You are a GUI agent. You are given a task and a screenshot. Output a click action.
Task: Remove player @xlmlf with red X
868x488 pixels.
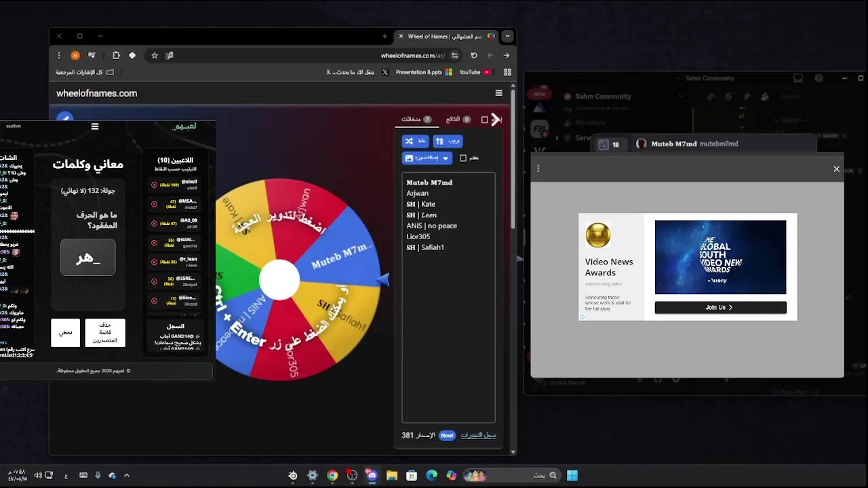pos(154,184)
